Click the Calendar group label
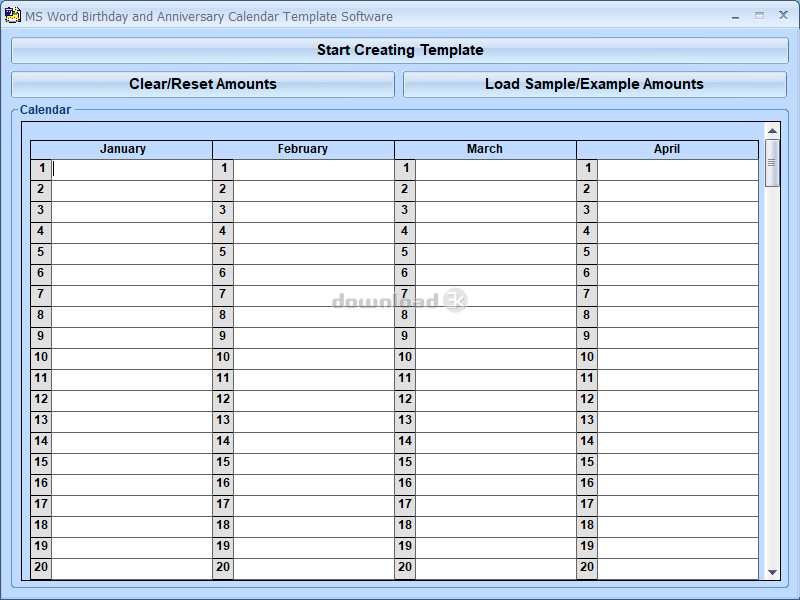 point(45,110)
